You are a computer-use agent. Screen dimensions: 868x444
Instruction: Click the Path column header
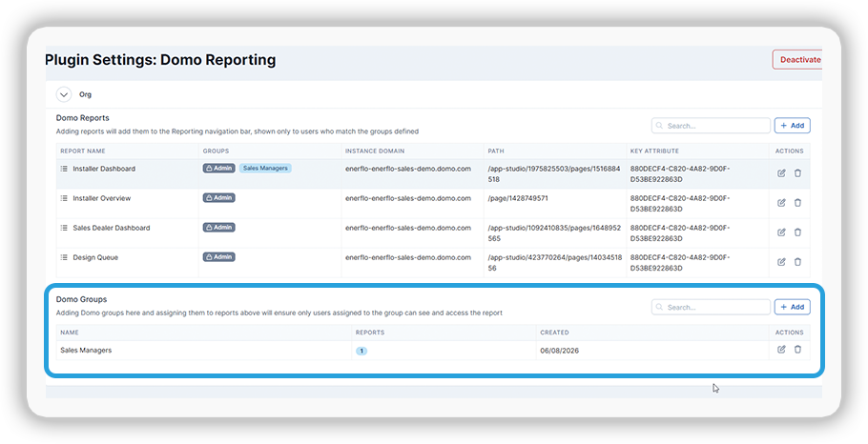tap(495, 151)
